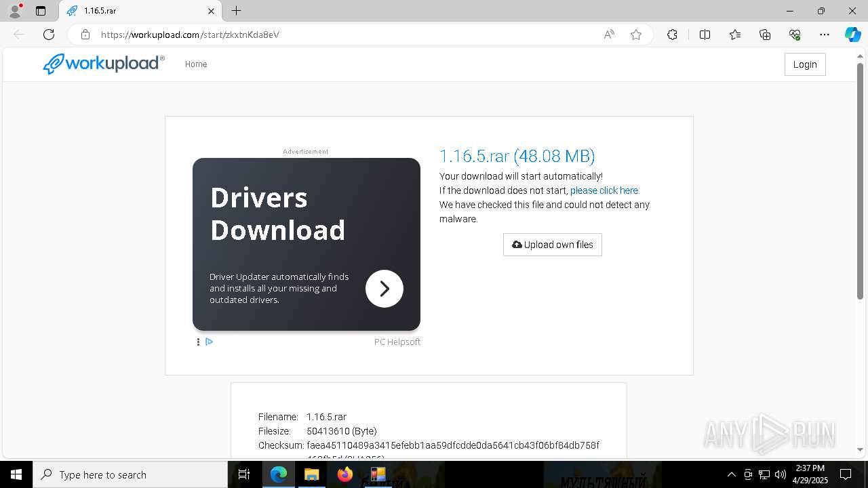Click the address bar URL
The image size is (868, 488).
click(x=190, y=35)
